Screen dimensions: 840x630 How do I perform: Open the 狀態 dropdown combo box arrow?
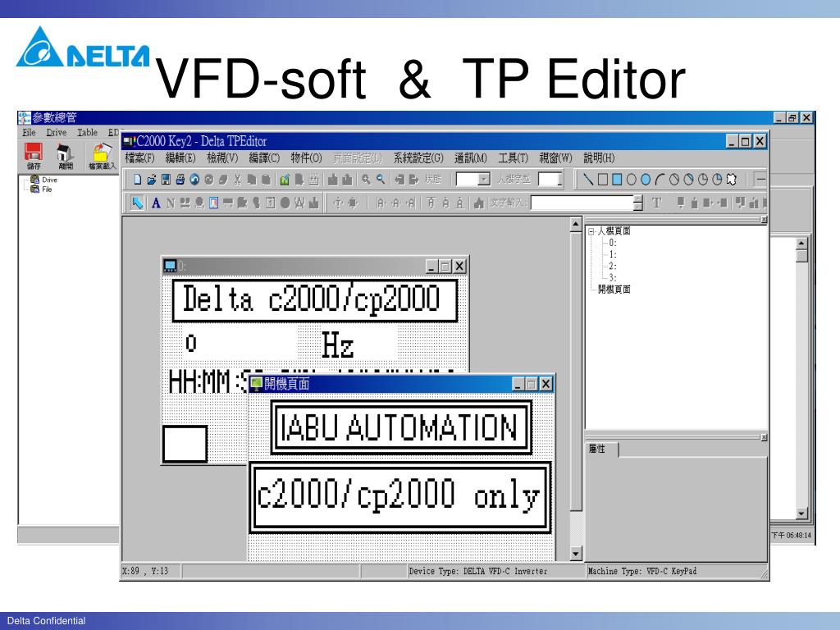pyautogui.click(x=484, y=180)
